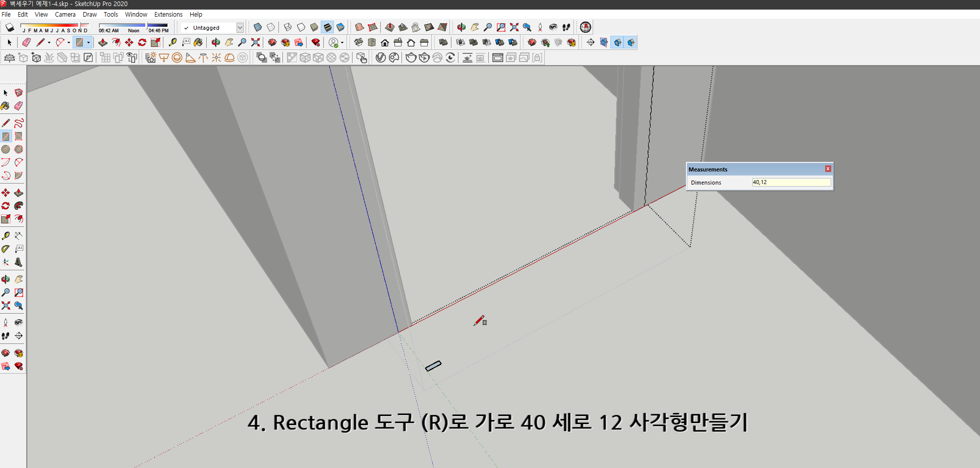Toggle shadows on or off
The image size is (980, 468).
pos(10,27)
